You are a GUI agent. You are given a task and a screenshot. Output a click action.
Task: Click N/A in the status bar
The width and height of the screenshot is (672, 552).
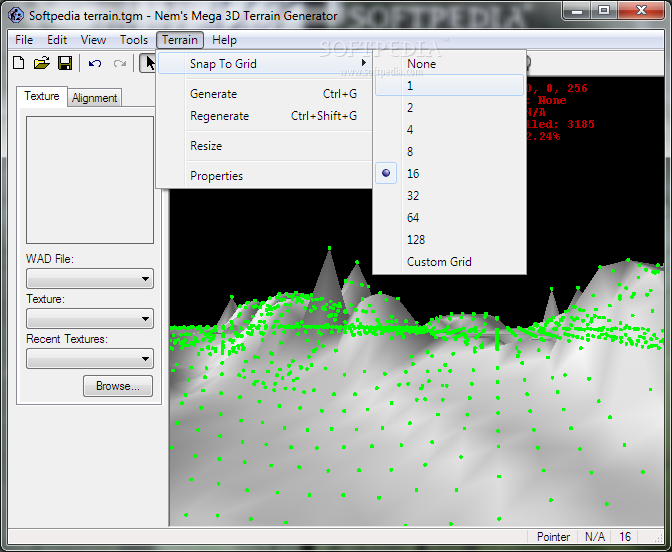tap(595, 537)
